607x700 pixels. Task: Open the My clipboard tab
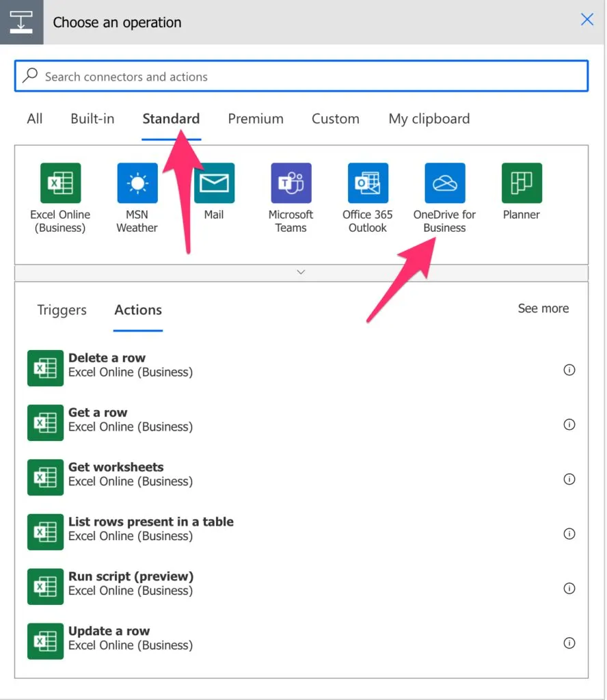tap(429, 119)
